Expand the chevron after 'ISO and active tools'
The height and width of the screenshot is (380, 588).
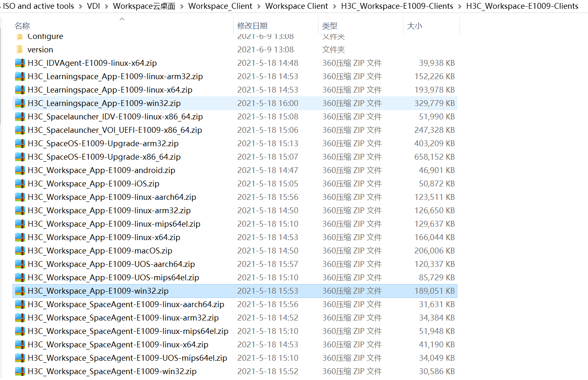[x=80, y=6]
